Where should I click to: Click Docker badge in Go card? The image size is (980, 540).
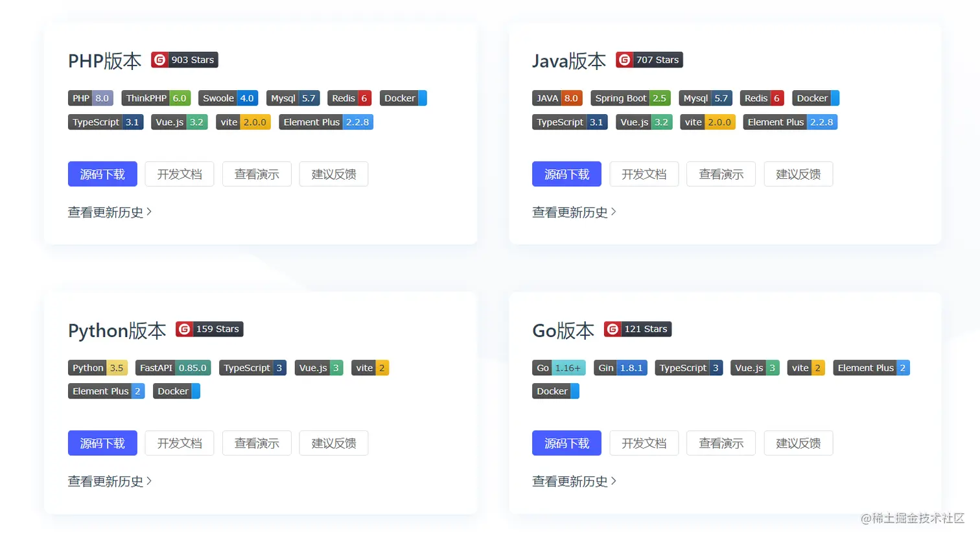point(555,391)
